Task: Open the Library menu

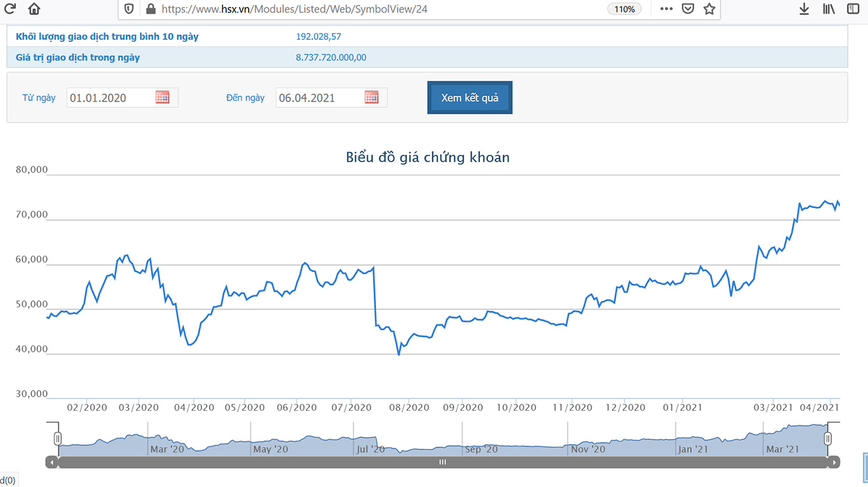Action: tap(829, 9)
